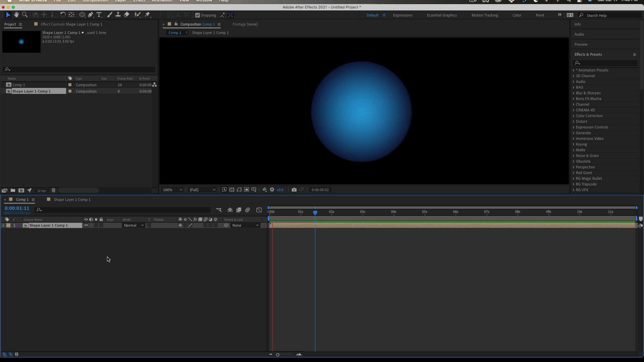Click the snapshot camera icon in viewer
This screenshot has width=644, height=362.
(x=294, y=190)
